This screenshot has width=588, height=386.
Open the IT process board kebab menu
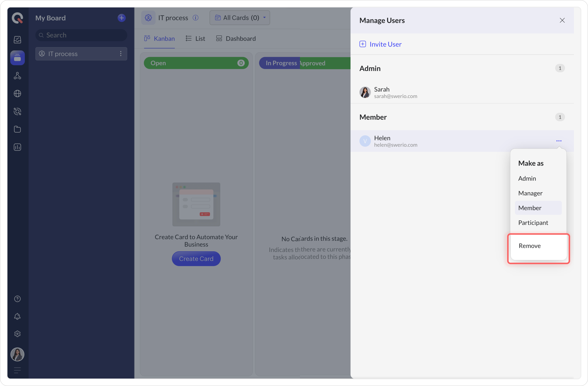point(121,54)
